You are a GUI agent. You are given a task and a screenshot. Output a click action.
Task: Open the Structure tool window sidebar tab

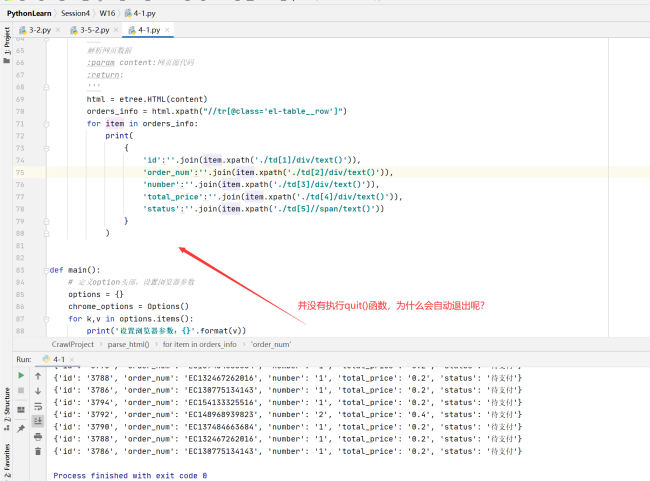[x=7, y=408]
